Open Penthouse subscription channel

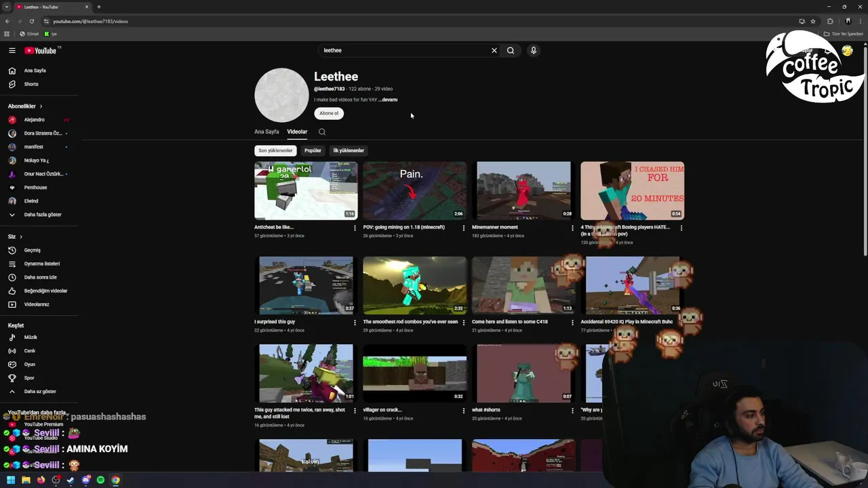34,187
